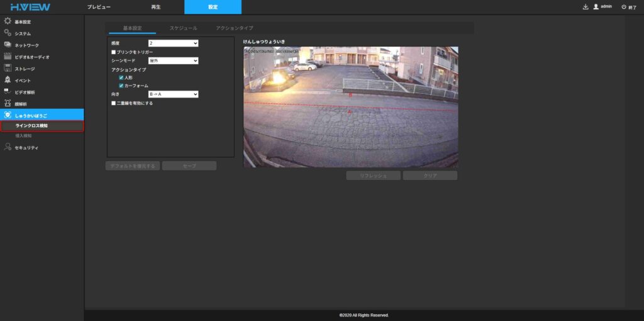Select 侵入検知 in the sidebar submenu
Viewport: 644px width, 321px height.
point(23,135)
